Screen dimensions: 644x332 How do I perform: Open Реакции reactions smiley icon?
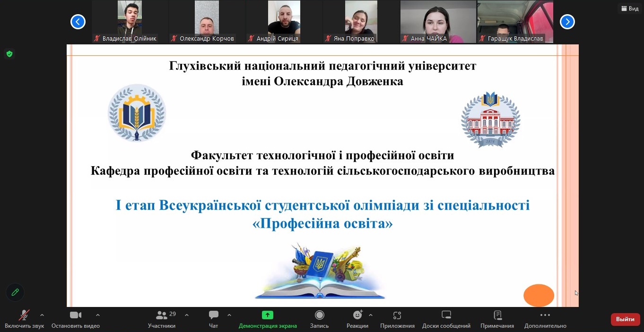point(357,315)
